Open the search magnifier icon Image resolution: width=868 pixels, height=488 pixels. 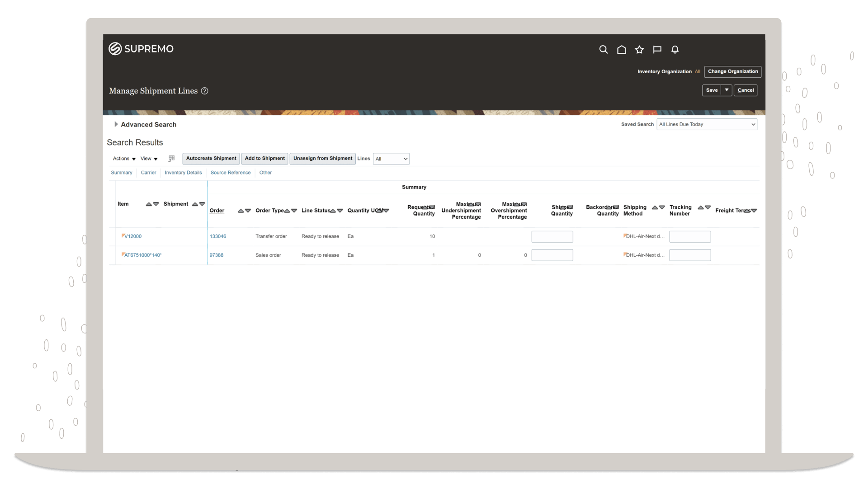tap(603, 50)
